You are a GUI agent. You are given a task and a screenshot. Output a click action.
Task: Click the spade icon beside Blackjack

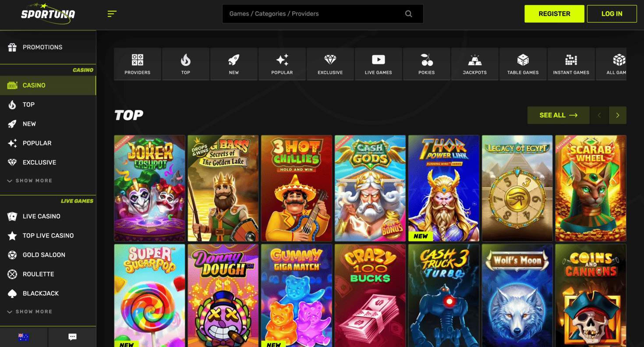[12, 294]
